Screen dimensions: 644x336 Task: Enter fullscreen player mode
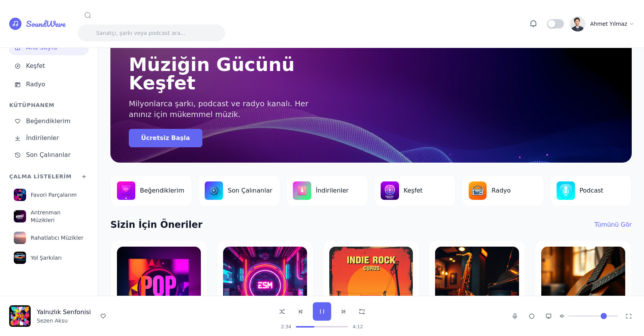coord(629,316)
